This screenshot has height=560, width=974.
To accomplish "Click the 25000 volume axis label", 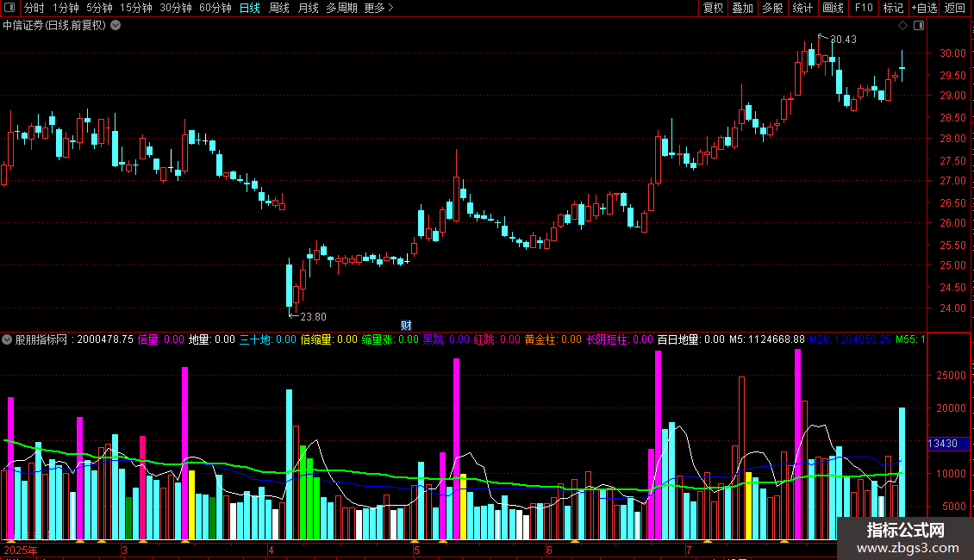I will click(x=951, y=376).
